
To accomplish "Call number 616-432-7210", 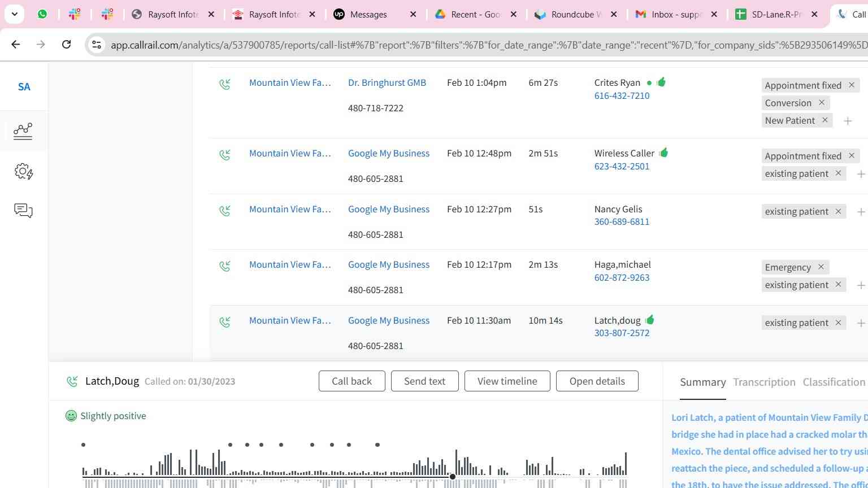I will pyautogui.click(x=622, y=95).
